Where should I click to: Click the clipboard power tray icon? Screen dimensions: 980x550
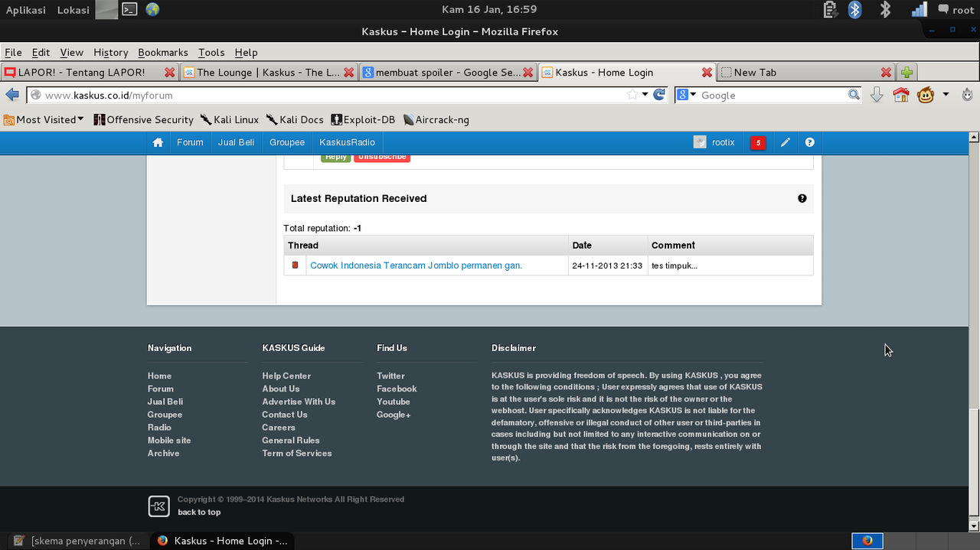[830, 9]
